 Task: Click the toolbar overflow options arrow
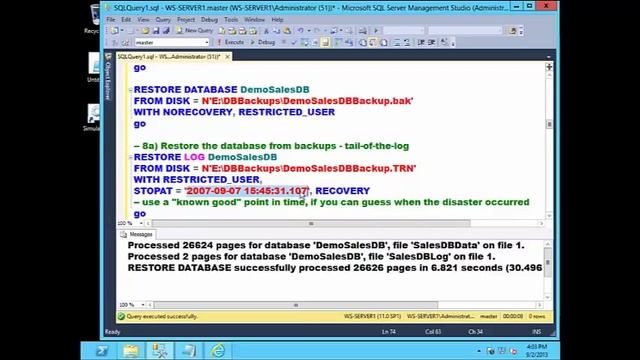(521, 31)
